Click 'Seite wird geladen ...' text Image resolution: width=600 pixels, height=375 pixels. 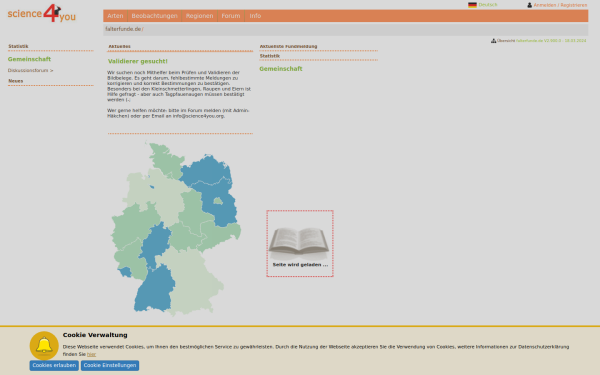click(300, 265)
